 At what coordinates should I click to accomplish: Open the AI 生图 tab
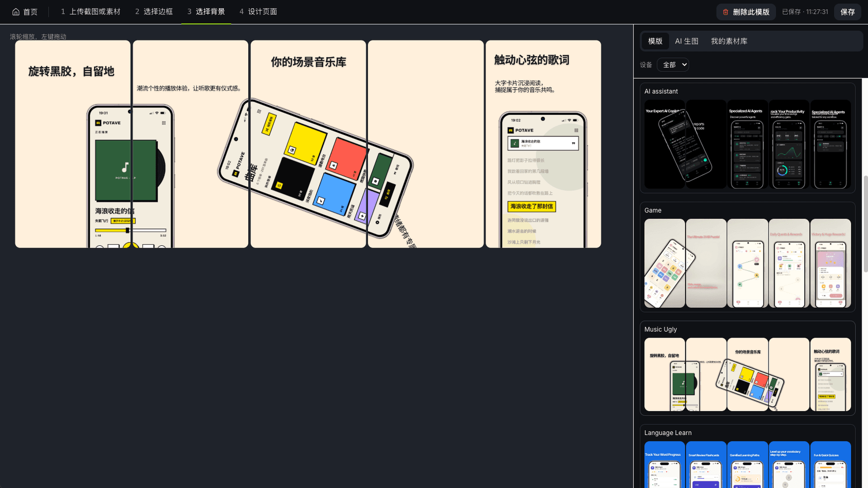coord(687,41)
